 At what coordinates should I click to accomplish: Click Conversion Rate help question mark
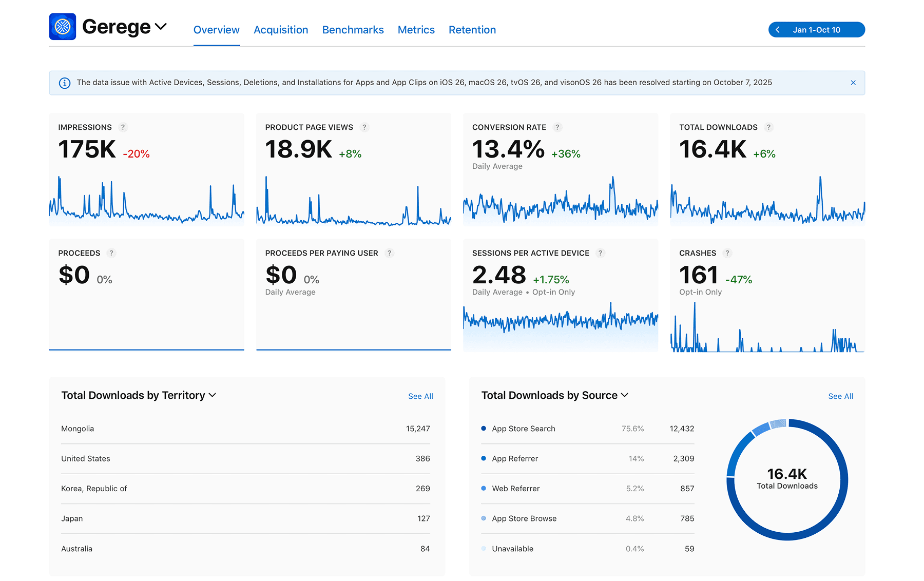557,127
